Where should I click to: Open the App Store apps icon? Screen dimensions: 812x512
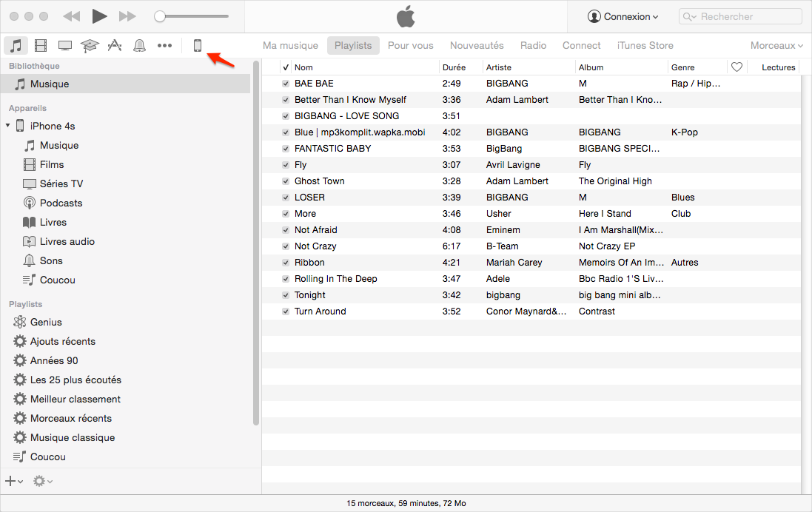tap(114, 46)
